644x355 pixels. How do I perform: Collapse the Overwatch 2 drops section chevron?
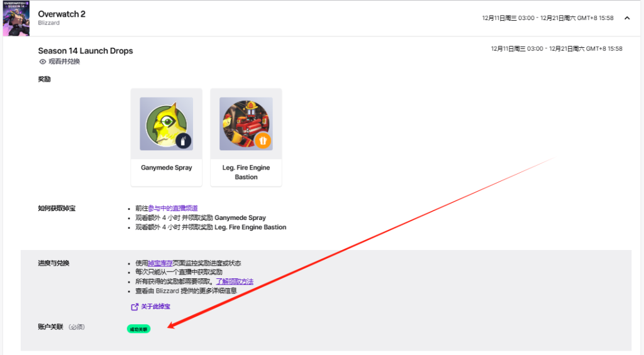(x=626, y=18)
